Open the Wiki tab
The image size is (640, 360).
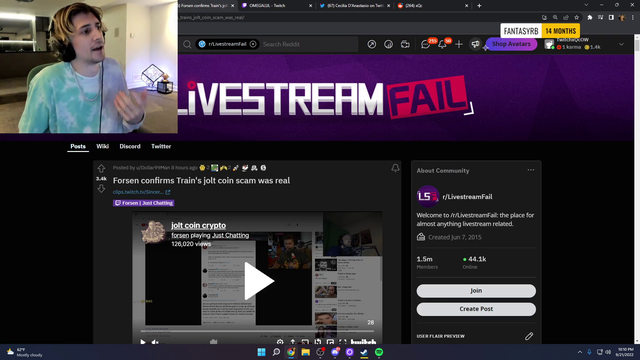point(102,146)
